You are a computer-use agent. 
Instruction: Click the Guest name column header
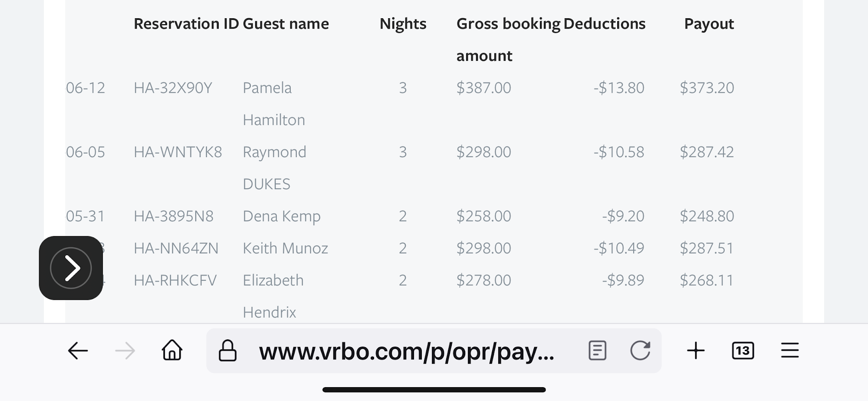tap(286, 24)
